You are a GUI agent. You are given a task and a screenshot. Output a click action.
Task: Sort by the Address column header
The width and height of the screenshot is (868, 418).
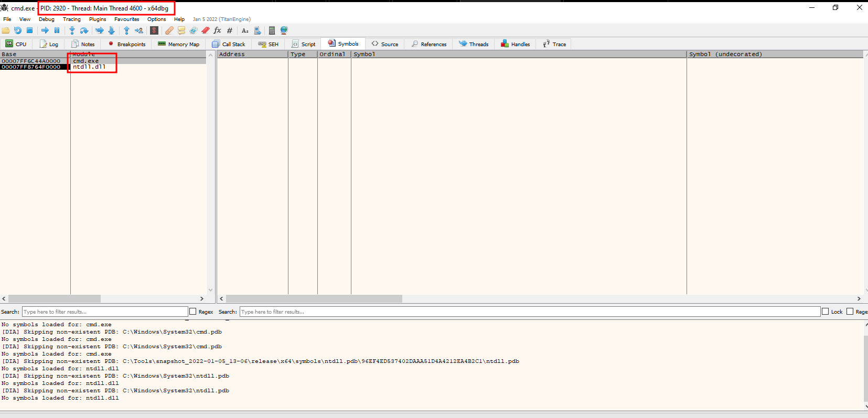point(252,54)
